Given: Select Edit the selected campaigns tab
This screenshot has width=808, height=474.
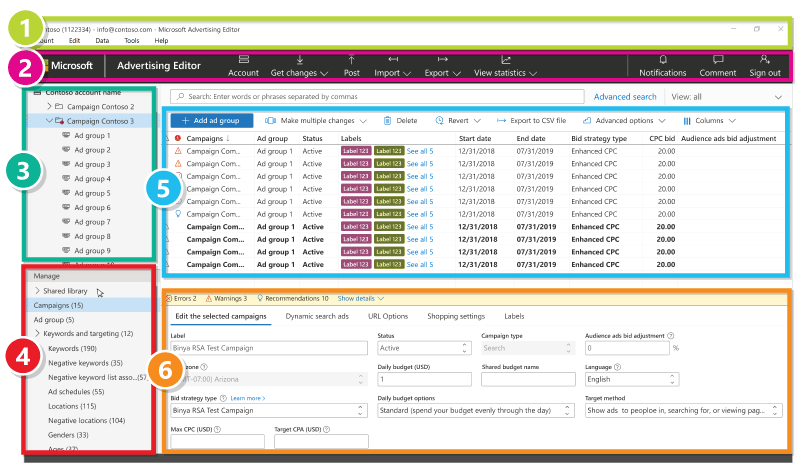Looking at the screenshot, I should point(221,316).
